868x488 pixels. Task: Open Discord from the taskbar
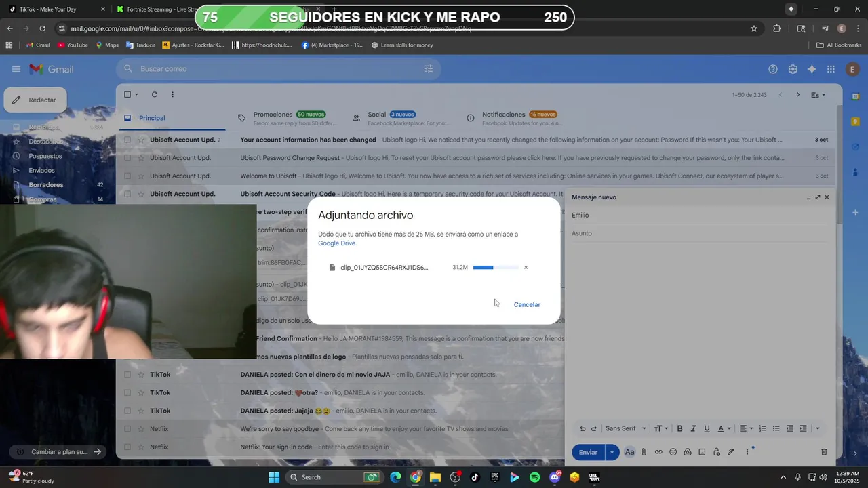point(555,477)
